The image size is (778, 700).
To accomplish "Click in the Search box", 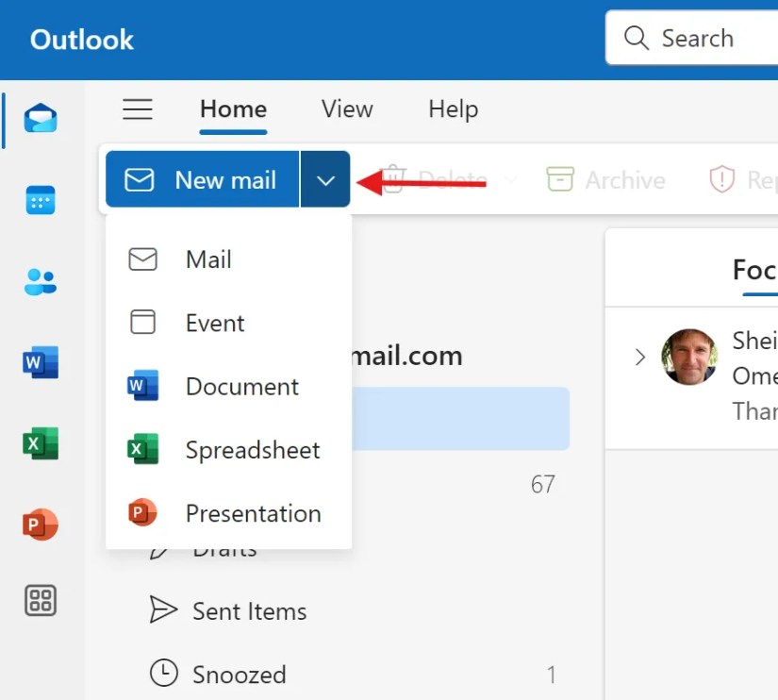I will coord(691,38).
